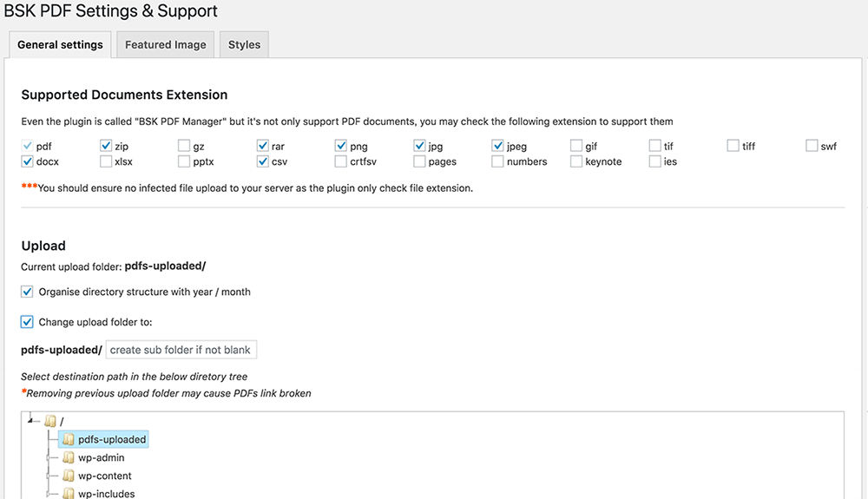868x499 pixels.
Task: Enable the swf extension checkbox
Action: tap(812, 146)
